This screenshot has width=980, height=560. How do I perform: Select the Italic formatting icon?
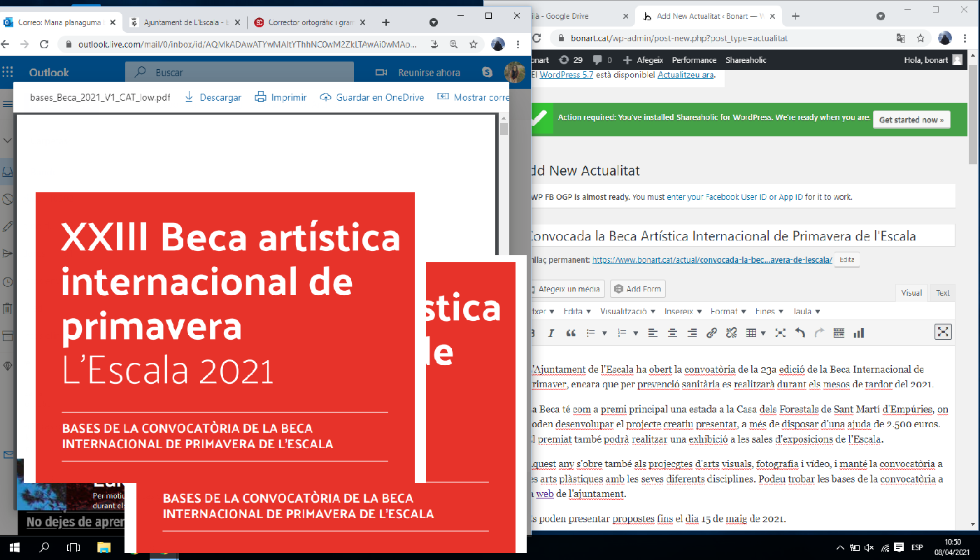(x=551, y=332)
